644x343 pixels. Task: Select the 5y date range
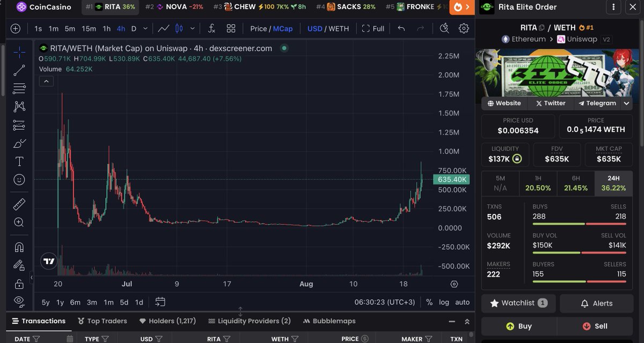click(46, 302)
